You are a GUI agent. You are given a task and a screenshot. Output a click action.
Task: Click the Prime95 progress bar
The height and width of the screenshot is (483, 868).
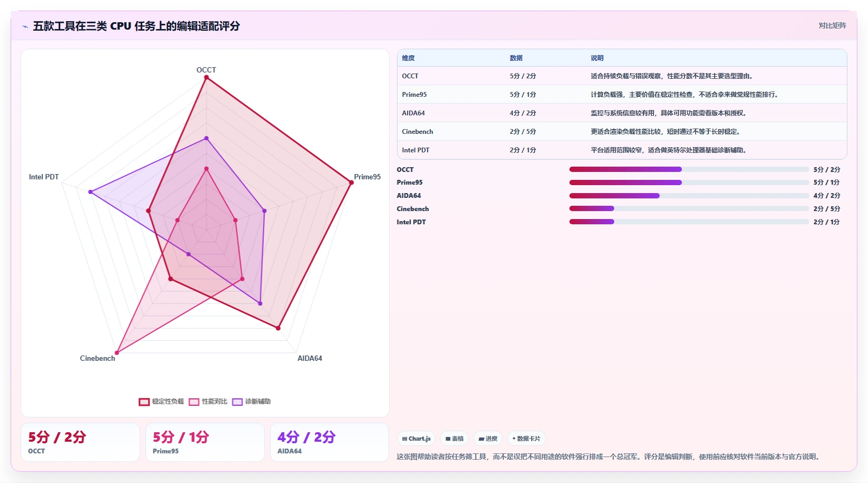coord(689,183)
